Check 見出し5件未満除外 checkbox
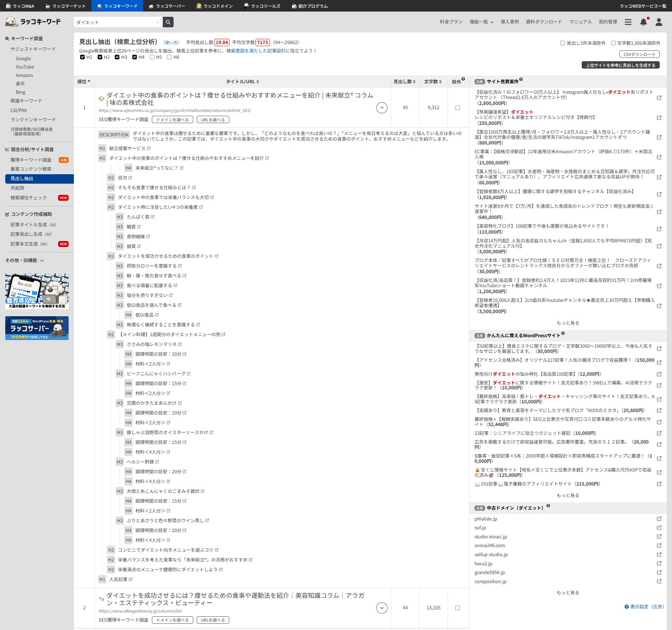This screenshot has height=630, width=672. point(562,43)
